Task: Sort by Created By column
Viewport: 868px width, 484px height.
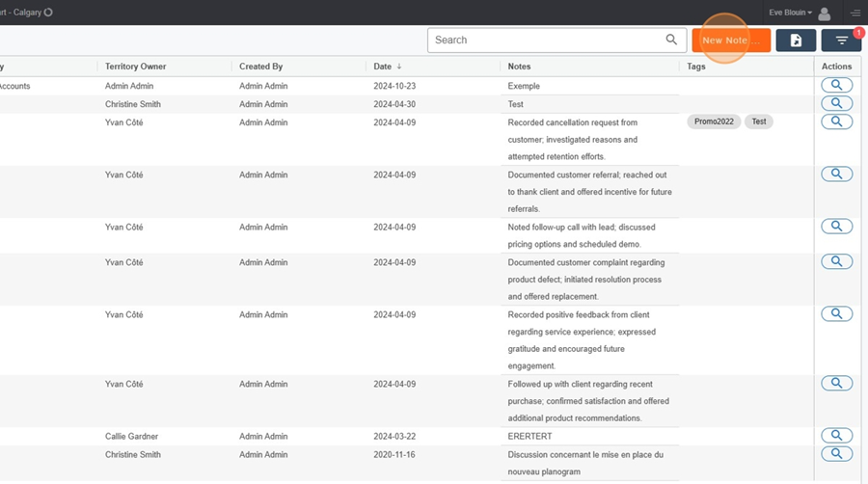Action: pos(260,67)
